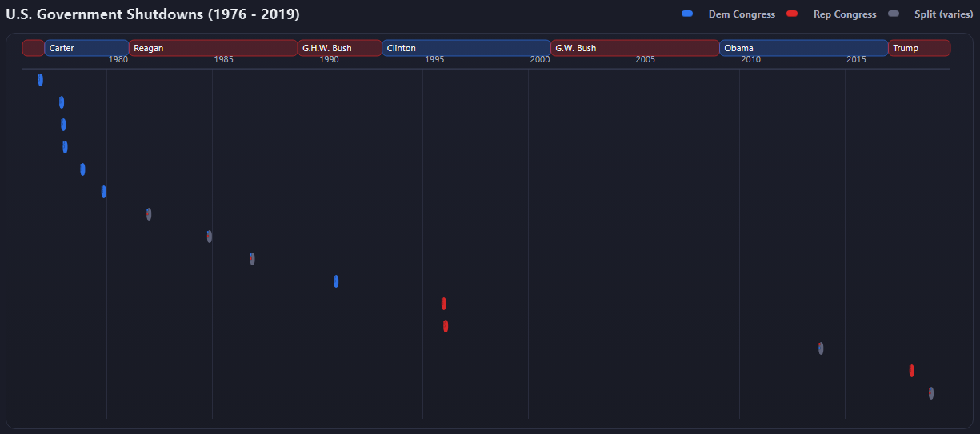Image resolution: width=980 pixels, height=434 pixels.
Task: Select the earliest 1977 blue shutdown marker
Action: point(62,102)
